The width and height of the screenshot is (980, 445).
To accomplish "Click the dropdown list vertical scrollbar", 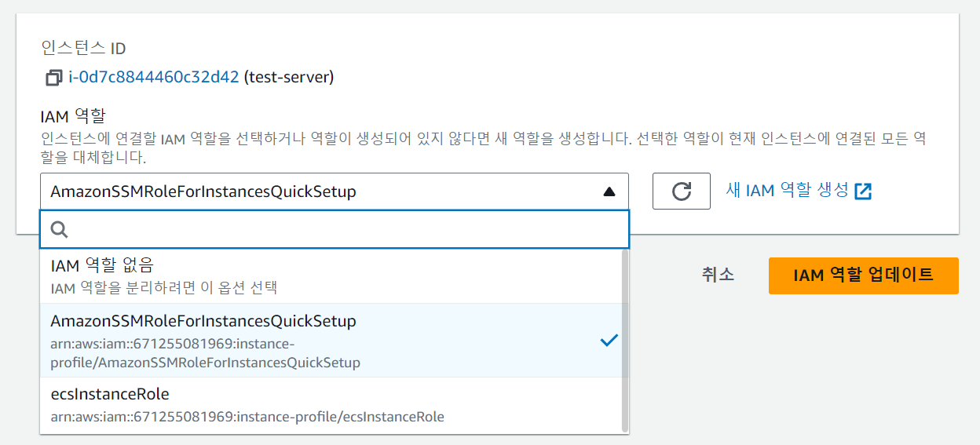I will tap(625, 341).
